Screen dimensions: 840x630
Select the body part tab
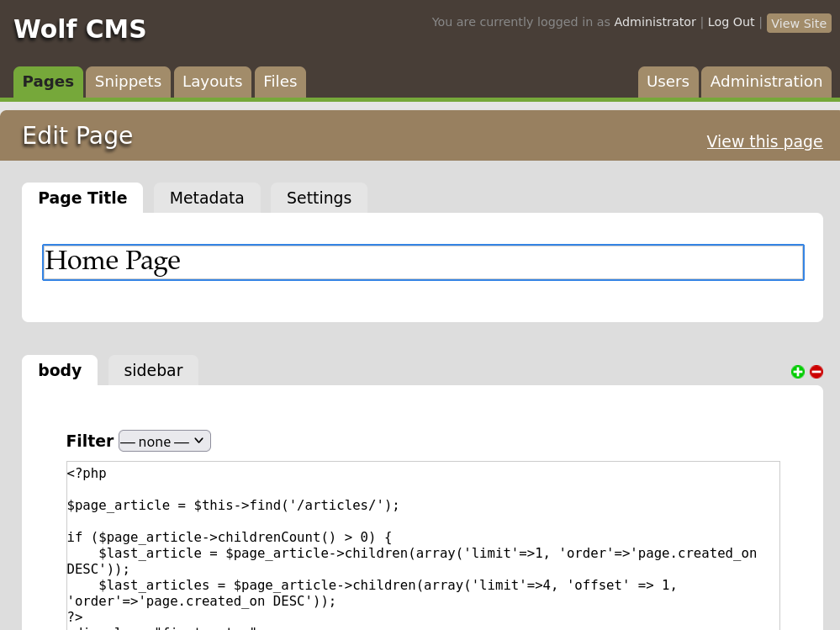click(x=60, y=371)
